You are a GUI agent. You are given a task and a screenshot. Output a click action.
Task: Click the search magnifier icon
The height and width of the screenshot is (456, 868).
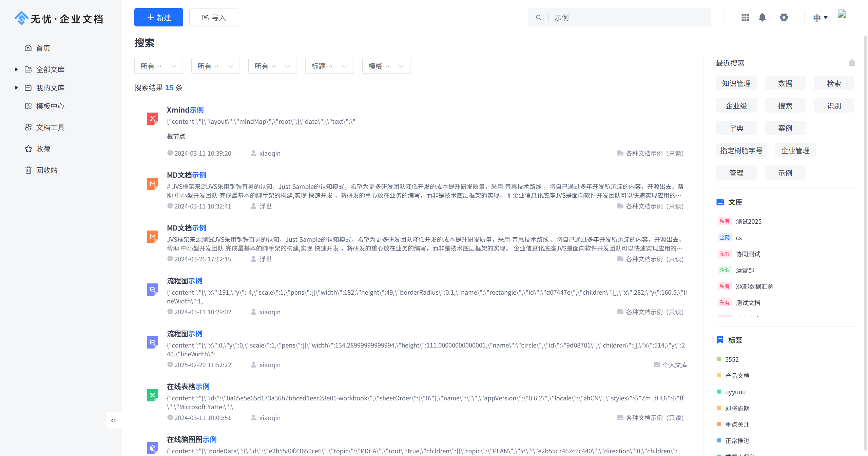[x=538, y=17]
